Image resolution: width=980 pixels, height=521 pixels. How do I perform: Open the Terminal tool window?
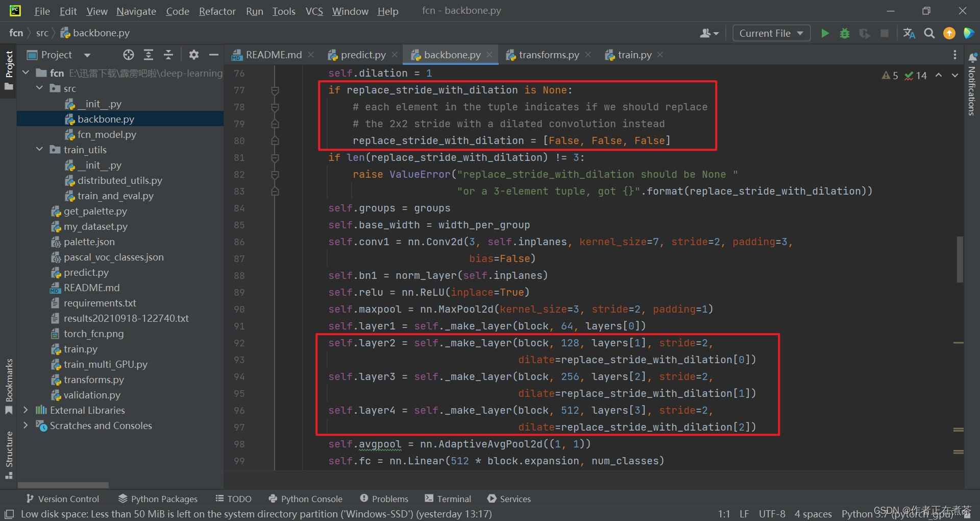(x=448, y=499)
